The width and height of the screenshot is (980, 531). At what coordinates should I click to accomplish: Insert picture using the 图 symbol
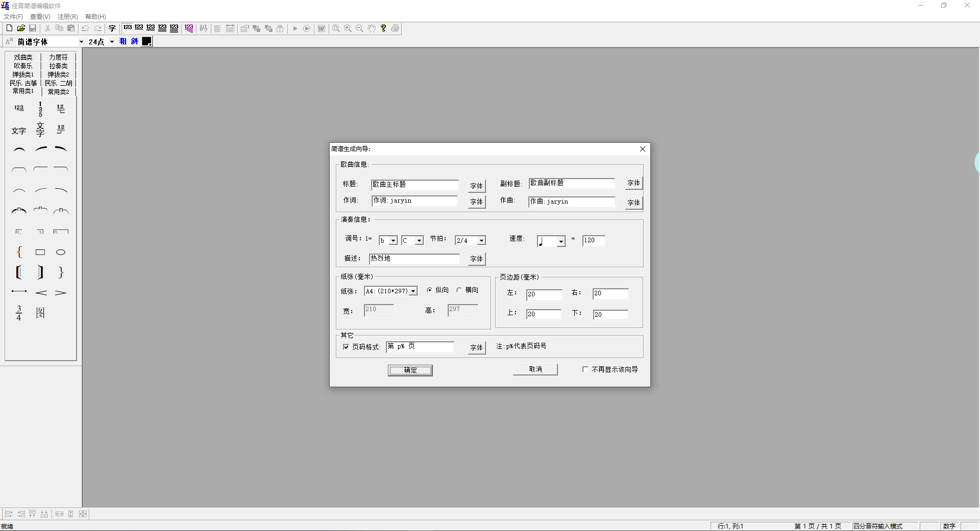[40, 313]
